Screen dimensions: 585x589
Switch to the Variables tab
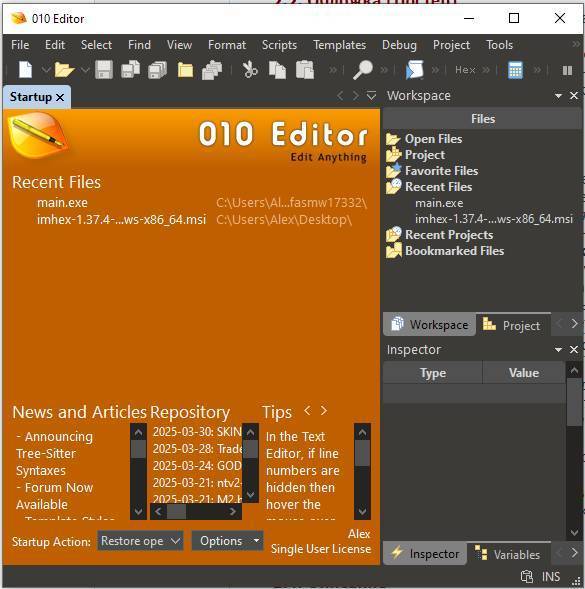click(509, 554)
